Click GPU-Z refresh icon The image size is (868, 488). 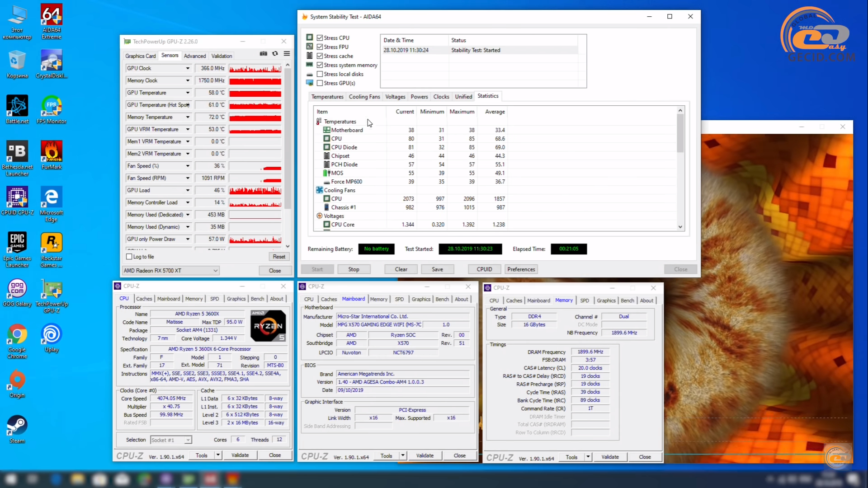click(275, 53)
